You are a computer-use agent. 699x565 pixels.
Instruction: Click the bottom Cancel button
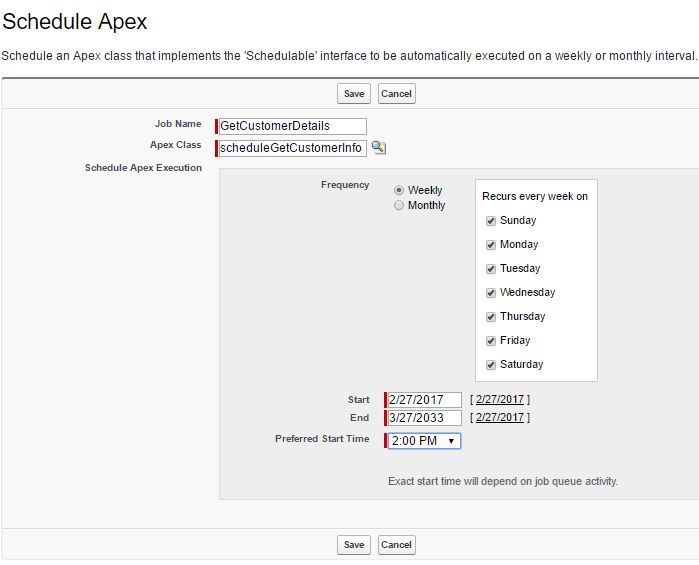[x=397, y=545]
